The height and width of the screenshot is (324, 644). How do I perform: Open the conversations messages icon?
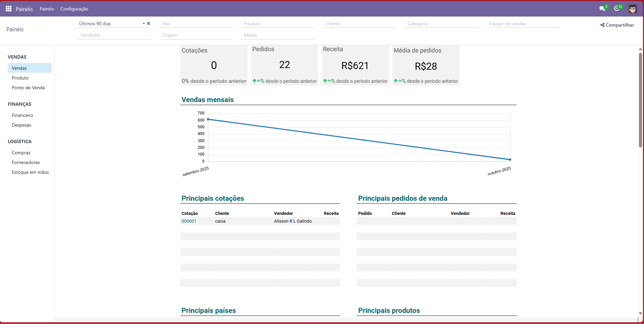[x=602, y=9]
